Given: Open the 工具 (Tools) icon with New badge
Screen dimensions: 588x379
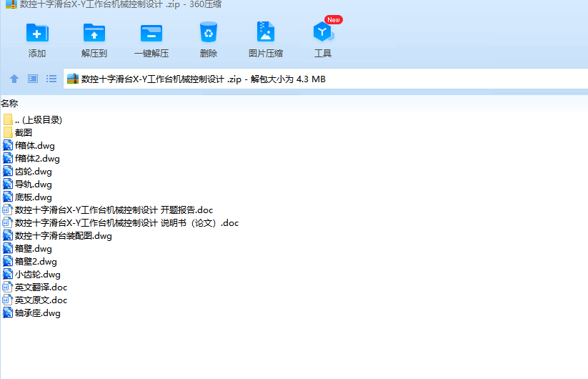Looking at the screenshot, I should tap(323, 32).
